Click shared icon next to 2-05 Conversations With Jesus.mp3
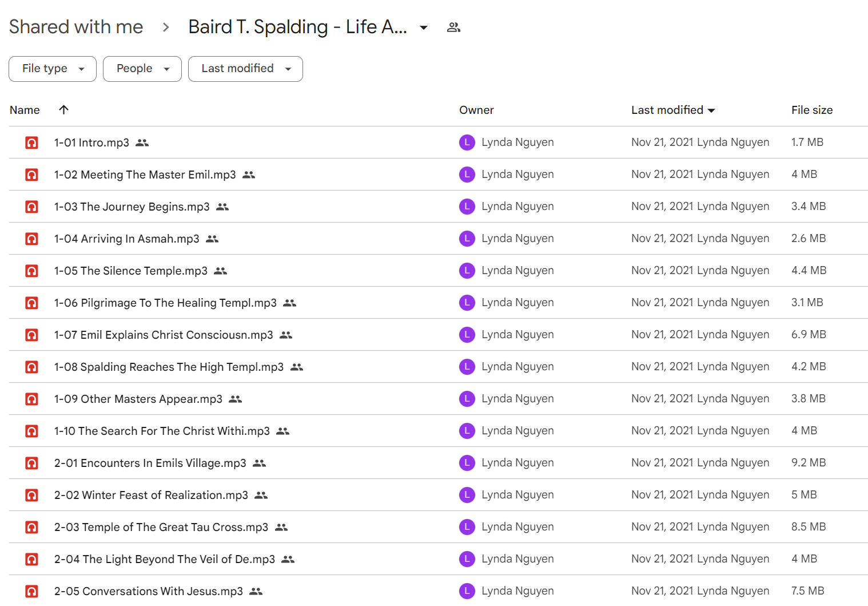 click(x=256, y=592)
